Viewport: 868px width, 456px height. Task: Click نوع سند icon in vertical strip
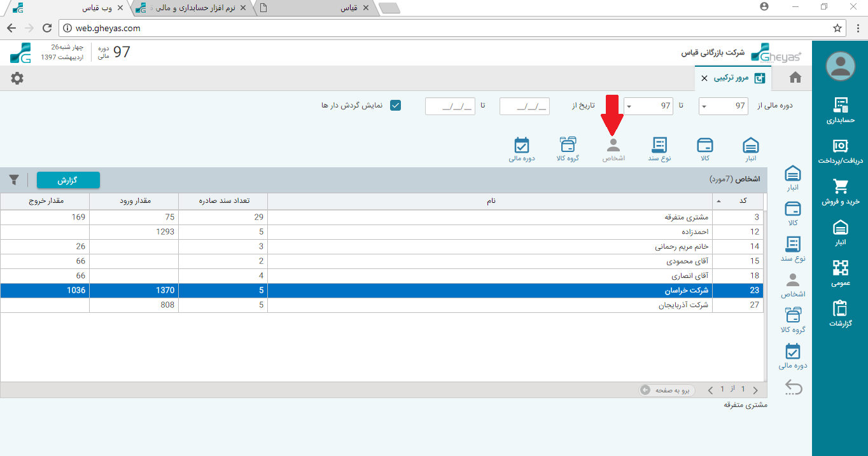793,249
